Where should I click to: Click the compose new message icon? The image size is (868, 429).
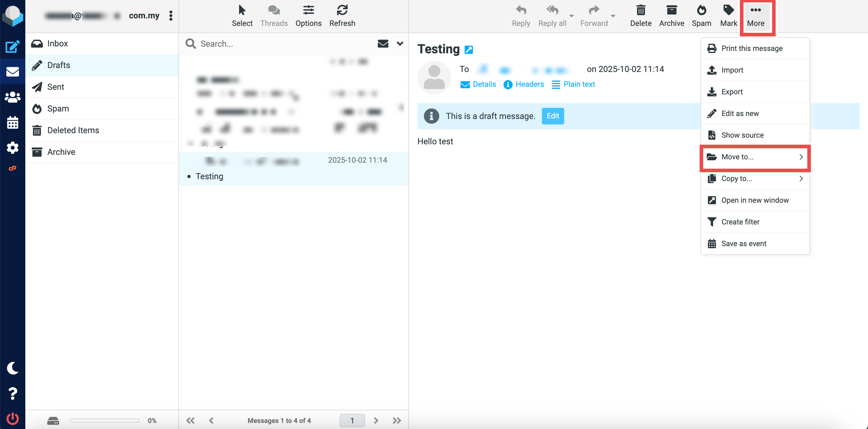coord(12,46)
